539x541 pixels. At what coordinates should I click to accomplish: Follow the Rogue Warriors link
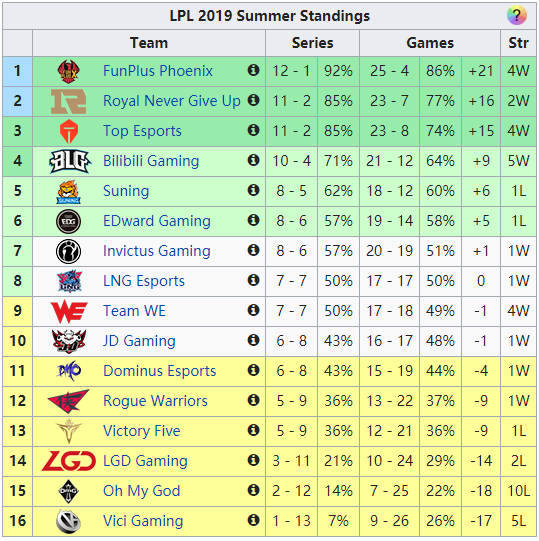coord(155,401)
